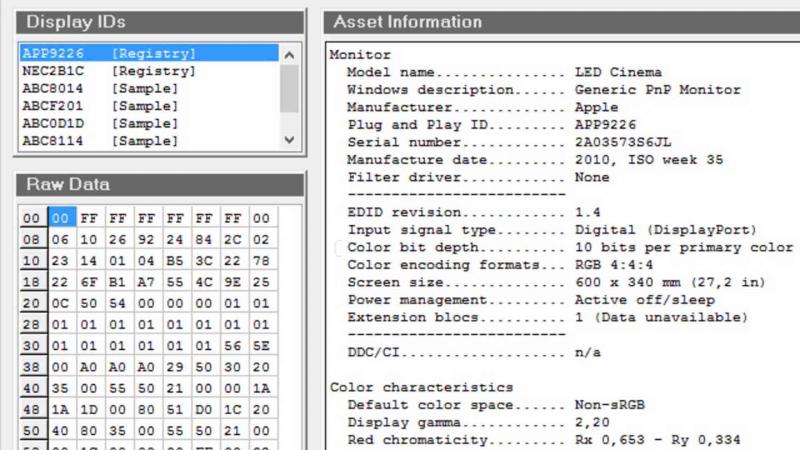Click row header 40 in Raw Data

pyautogui.click(x=33, y=388)
